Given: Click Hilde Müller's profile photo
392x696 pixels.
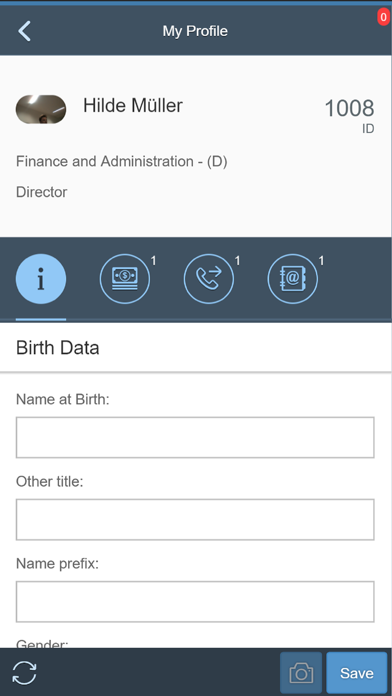Looking at the screenshot, I should [41, 109].
